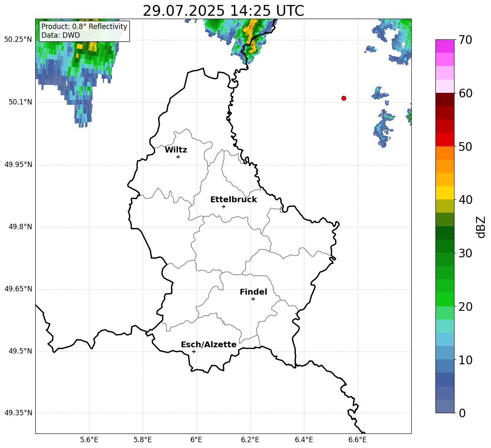
Task: Click the Wiltz station cross marker
Action: pyautogui.click(x=178, y=157)
